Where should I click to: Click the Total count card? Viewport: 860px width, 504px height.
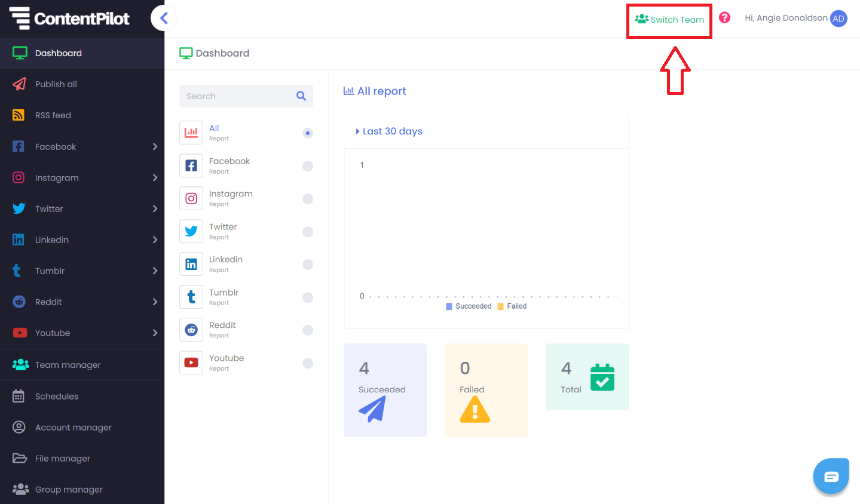[x=587, y=377]
